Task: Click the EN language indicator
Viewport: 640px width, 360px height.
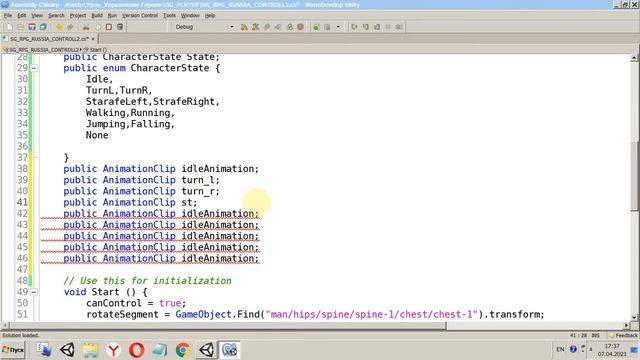Action: [x=560, y=349]
